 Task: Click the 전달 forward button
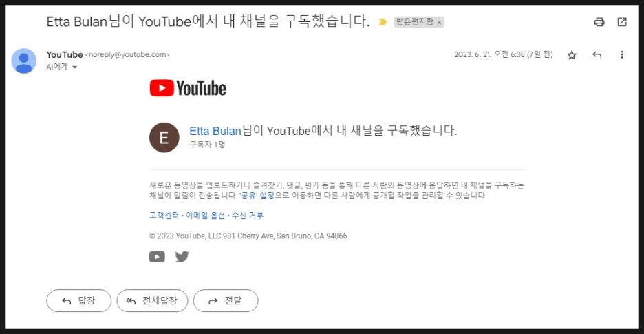226,301
